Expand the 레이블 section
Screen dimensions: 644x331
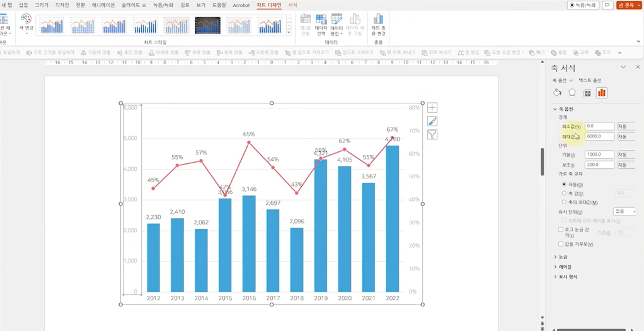pyautogui.click(x=555, y=267)
